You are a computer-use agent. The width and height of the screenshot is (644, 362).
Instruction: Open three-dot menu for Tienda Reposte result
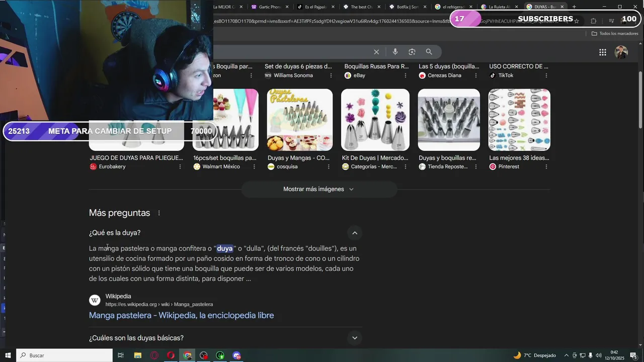point(475,166)
